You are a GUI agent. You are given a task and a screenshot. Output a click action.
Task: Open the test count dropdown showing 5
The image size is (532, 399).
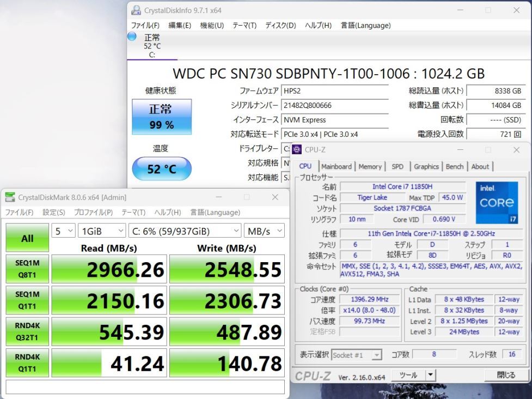coord(64,231)
